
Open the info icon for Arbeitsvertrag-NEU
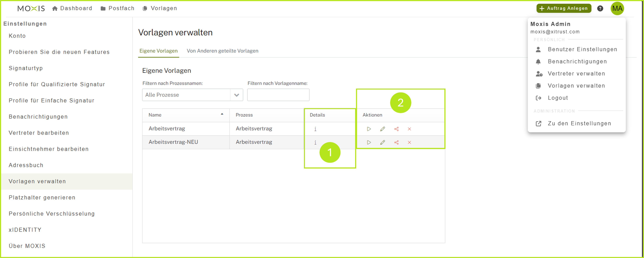coord(315,142)
